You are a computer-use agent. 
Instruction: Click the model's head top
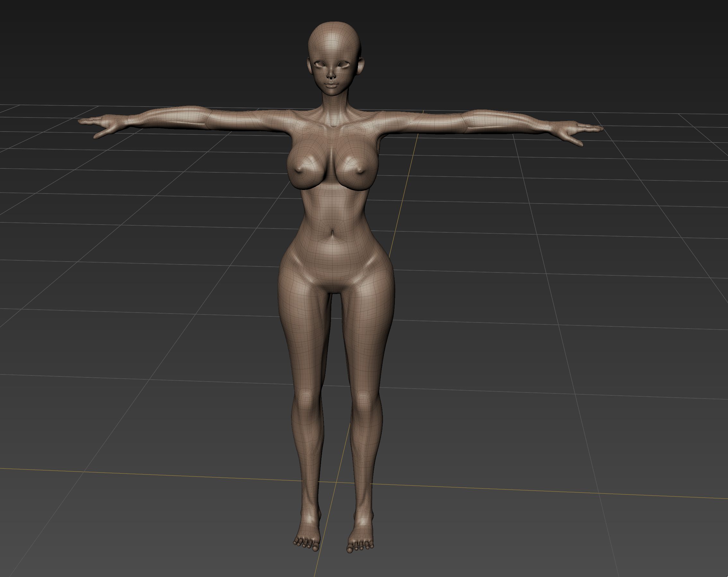334,26
